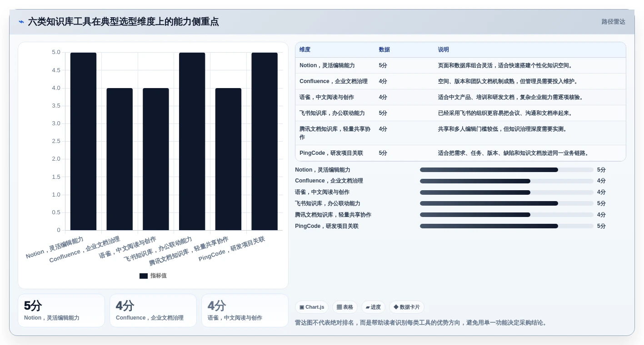Click the 5分 value beside PingCode progress bar
The width and height of the screenshot is (644, 345).
pos(601,226)
